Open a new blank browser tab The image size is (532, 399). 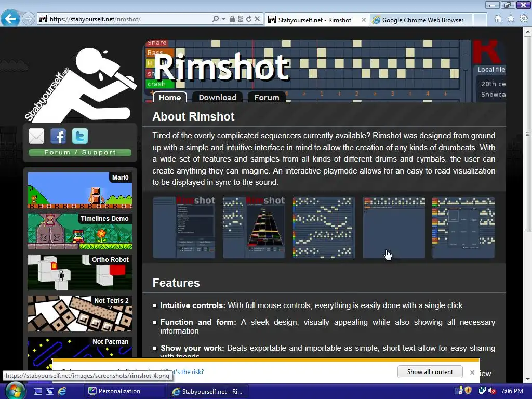click(x=480, y=20)
